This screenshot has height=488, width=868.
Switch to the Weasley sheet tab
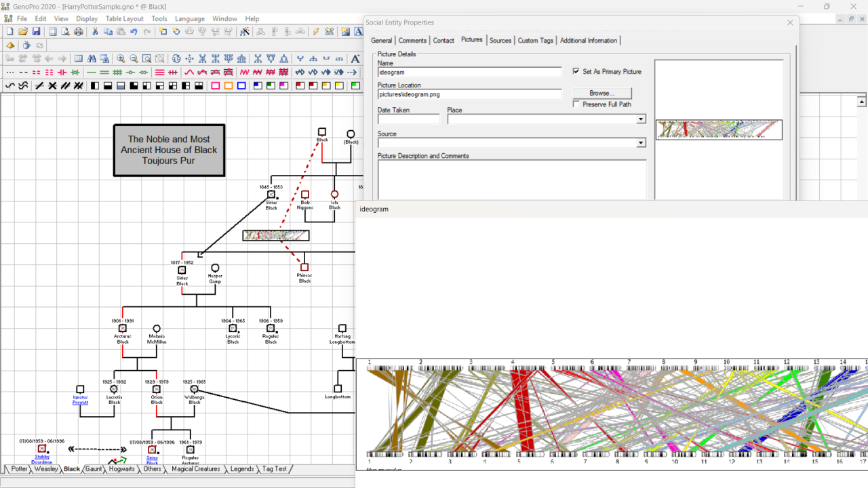click(x=46, y=469)
